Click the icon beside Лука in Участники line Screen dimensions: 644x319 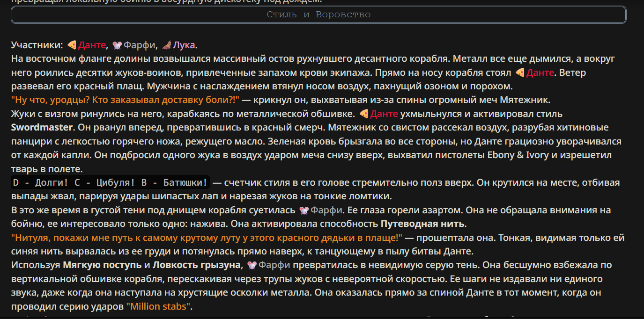point(167,45)
